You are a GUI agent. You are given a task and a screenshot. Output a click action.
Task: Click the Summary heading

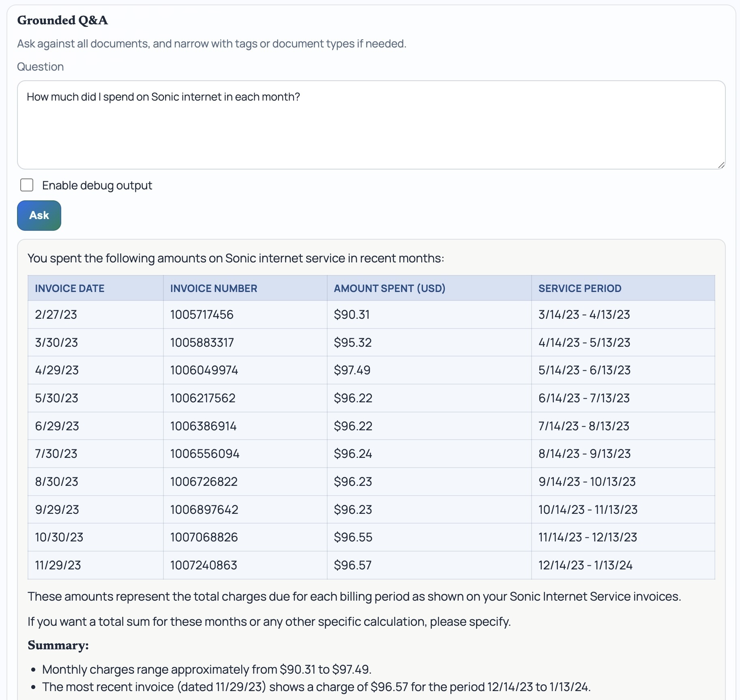point(58,645)
